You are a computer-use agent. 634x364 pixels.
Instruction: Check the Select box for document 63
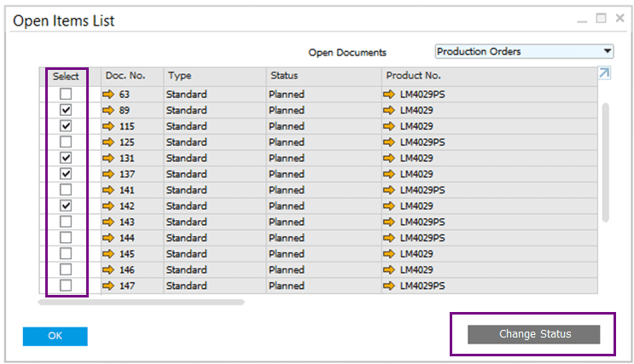click(66, 94)
